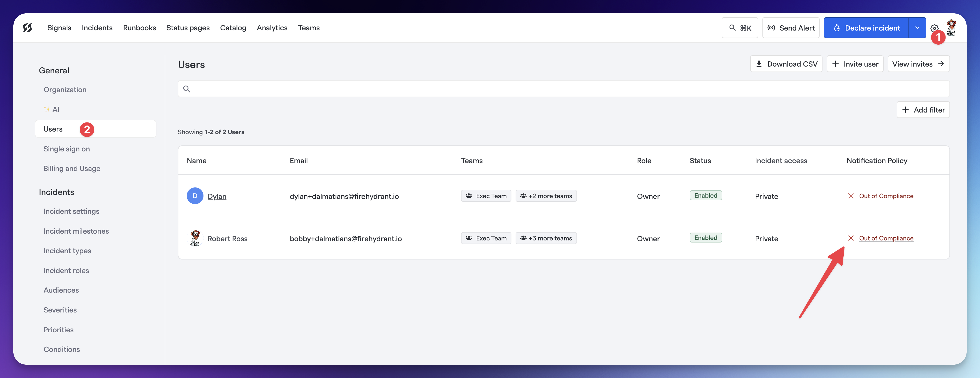Open the FireHydrant logo home
Viewport: 980px width, 378px height.
coord(27,28)
